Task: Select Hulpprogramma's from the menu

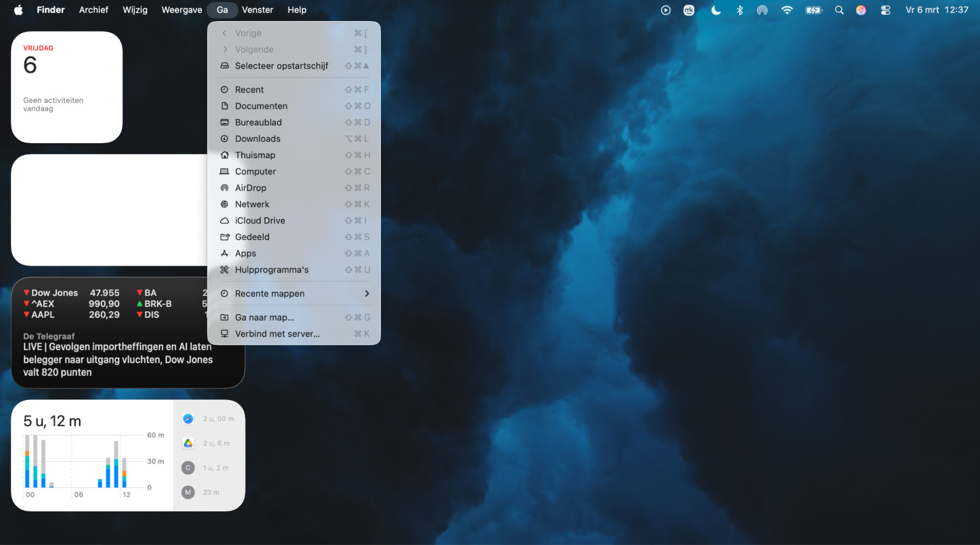Action: (x=272, y=270)
